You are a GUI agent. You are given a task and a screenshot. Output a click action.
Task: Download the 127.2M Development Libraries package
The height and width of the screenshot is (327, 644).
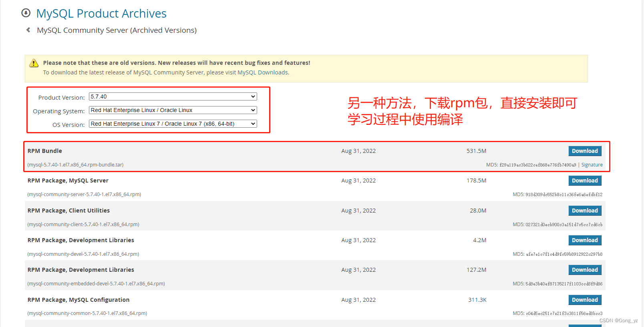pyautogui.click(x=585, y=270)
